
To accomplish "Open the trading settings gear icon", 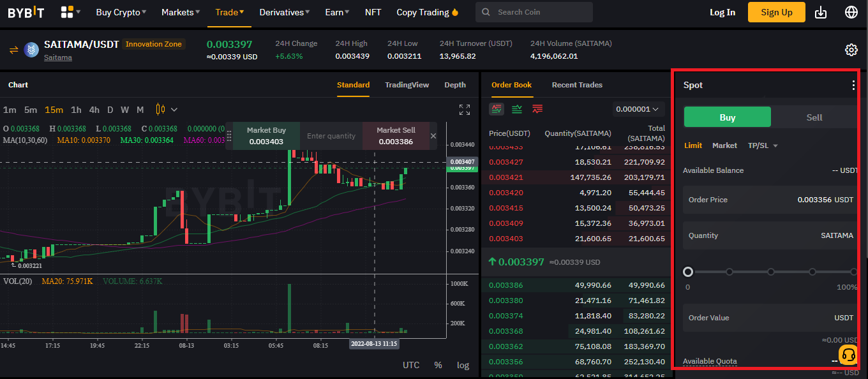I will pyautogui.click(x=851, y=50).
